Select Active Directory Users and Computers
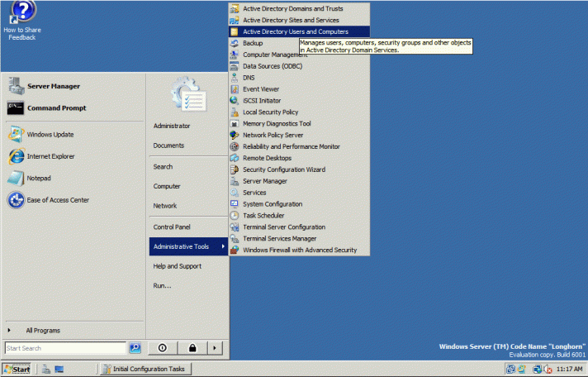Image resolution: width=588 pixels, height=377 pixels. 295,31
